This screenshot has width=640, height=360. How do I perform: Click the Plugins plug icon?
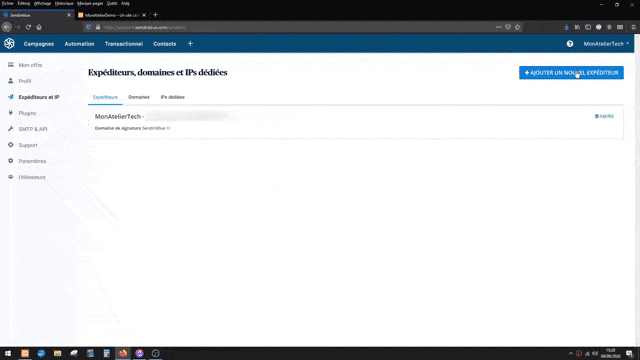click(11, 113)
